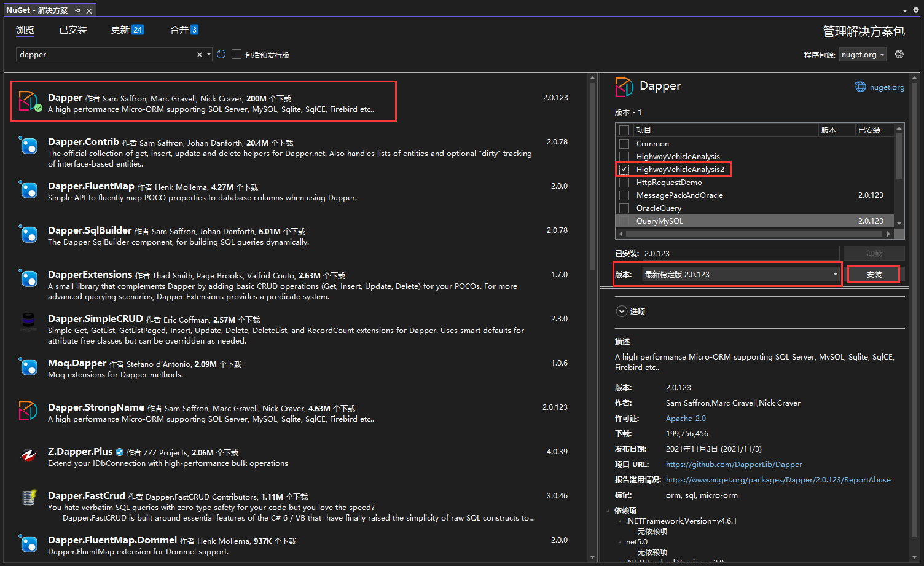Open the Apache-2.0 license link
Image resolution: width=924 pixels, height=566 pixels.
click(x=686, y=419)
